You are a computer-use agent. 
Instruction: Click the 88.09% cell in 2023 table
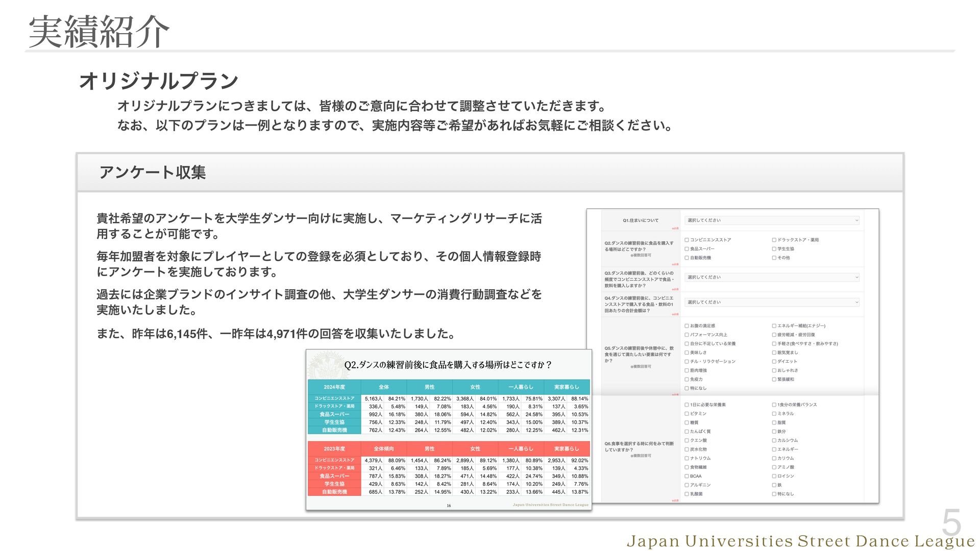click(x=397, y=461)
